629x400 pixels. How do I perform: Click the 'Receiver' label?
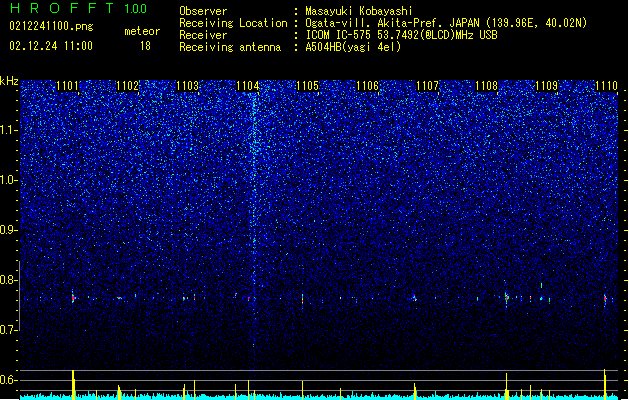click(x=203, y=35)
